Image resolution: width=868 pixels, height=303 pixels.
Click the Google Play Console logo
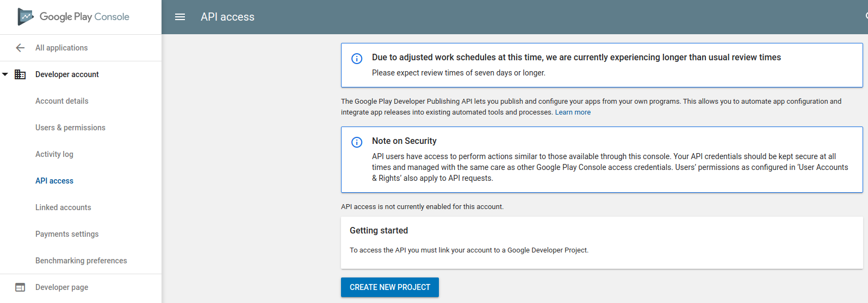coord(73,17)
